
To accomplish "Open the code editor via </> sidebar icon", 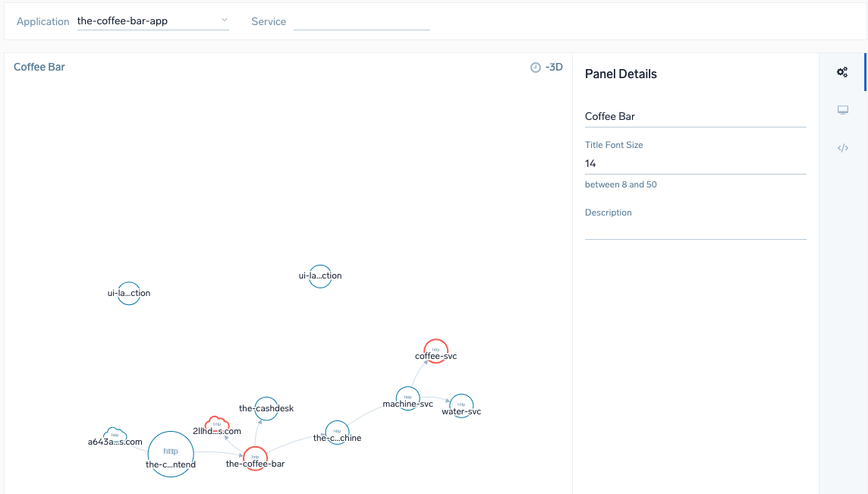I will (x=842, y=147).
